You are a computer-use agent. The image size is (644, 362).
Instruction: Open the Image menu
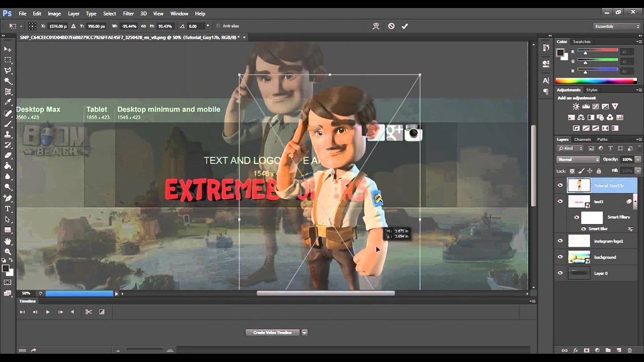pos(54,14)
